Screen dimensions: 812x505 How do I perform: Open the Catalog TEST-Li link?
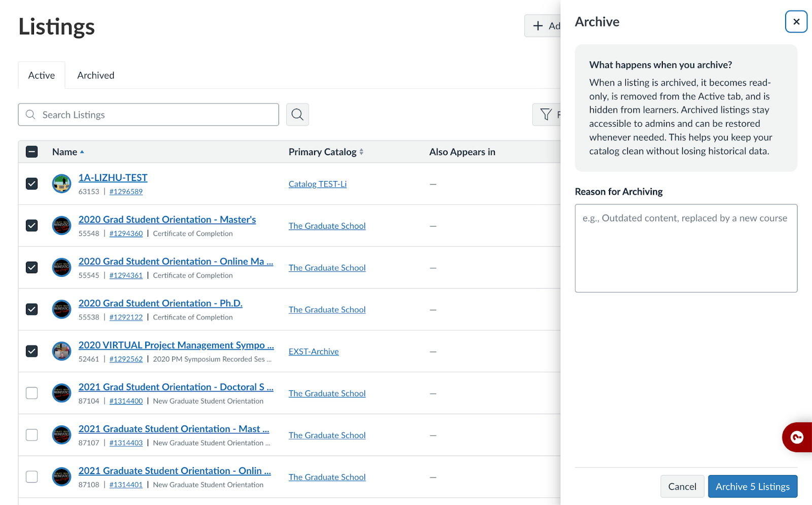coord(317,184)
